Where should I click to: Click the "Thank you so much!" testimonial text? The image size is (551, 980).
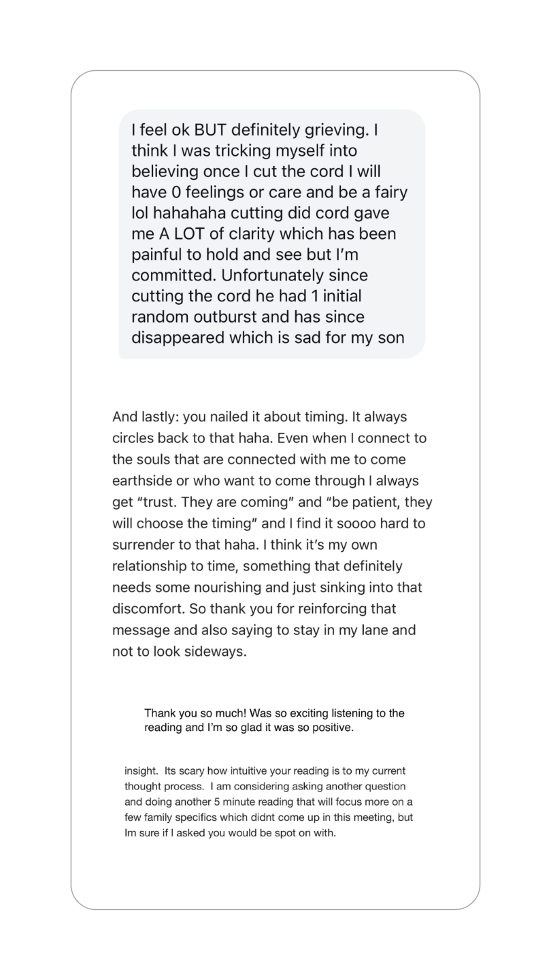[274, 720]
